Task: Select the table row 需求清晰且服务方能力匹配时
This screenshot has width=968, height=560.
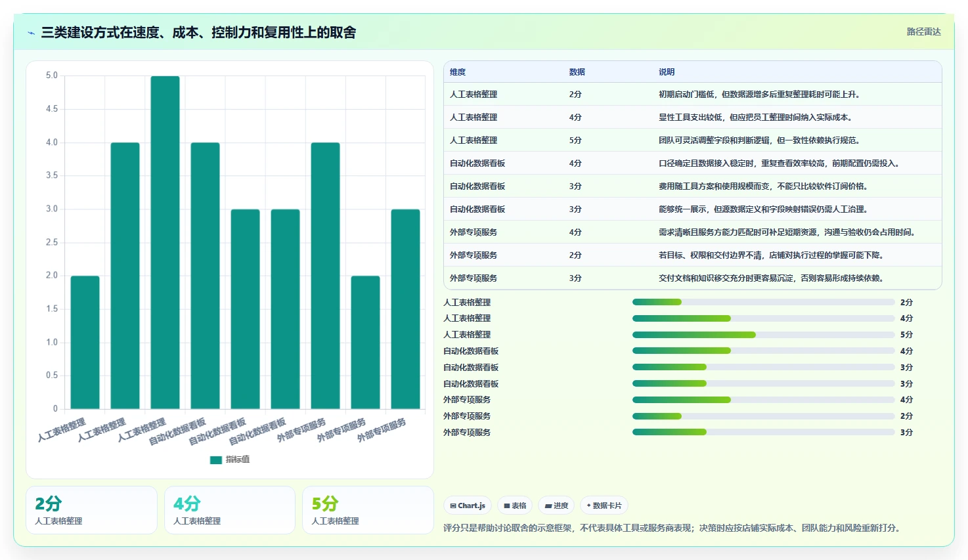Action: point(693,232)
